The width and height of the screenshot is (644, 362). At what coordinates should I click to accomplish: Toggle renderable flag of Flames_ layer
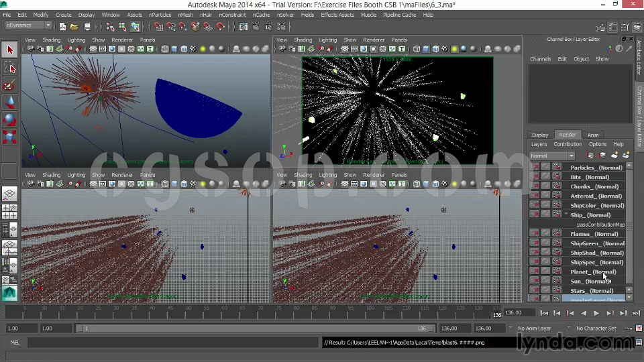point(534,233)
